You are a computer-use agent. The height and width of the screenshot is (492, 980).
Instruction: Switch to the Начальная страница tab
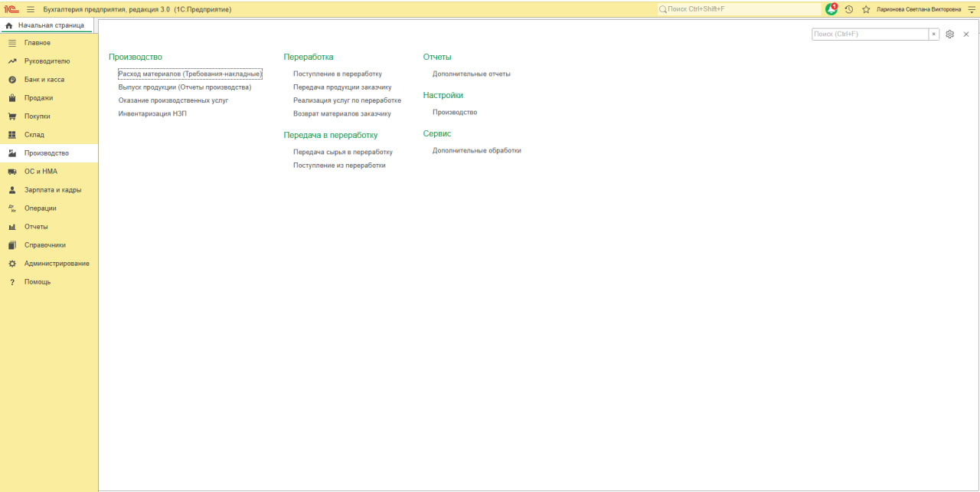(x=46, y=25)
